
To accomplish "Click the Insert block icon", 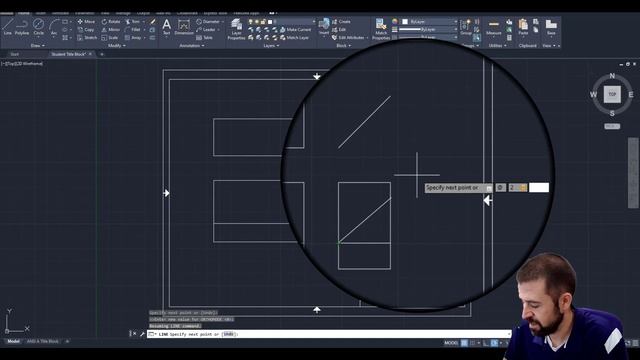I will (x=324, y=27).
